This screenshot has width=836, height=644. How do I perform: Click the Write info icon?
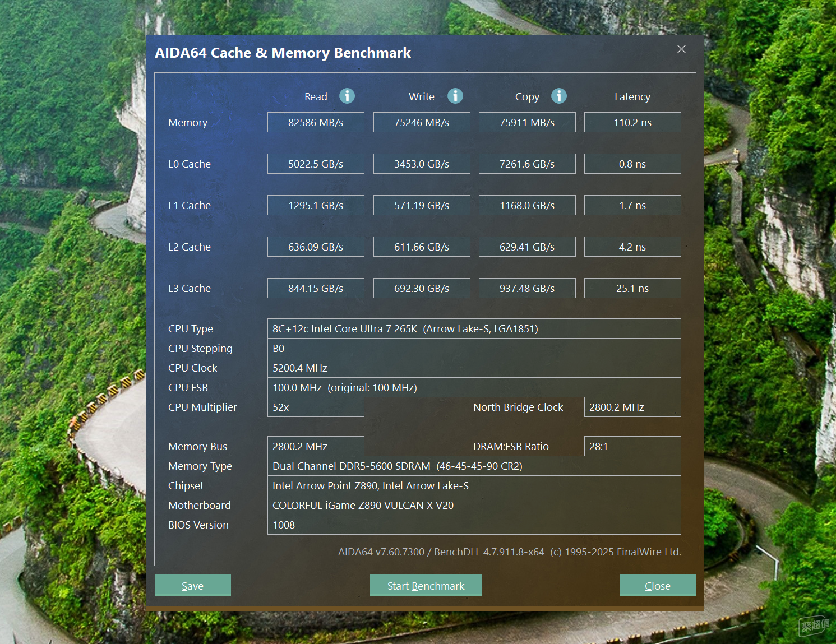[455, 96]
